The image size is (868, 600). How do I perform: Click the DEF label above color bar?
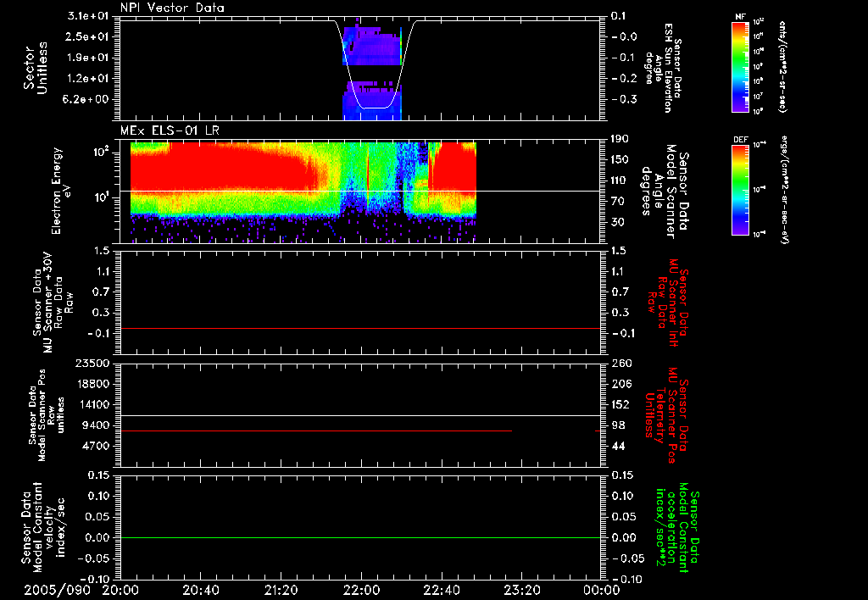[x=740, y=140]
